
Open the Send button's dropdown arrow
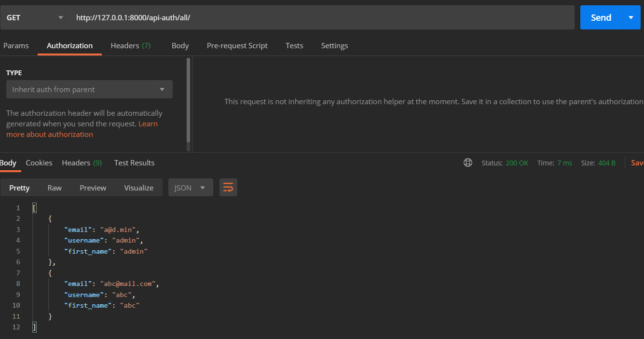coord(631,17)
